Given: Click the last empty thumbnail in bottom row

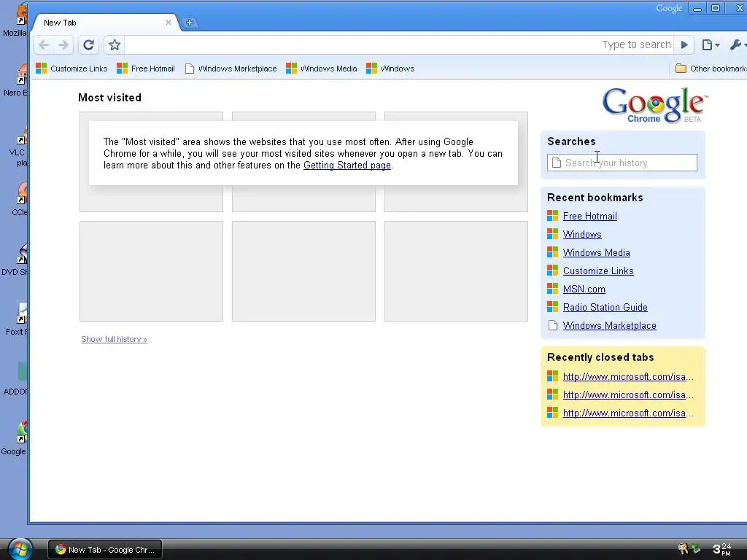Looking at the screenshot, I should click(x=456, y=271).
